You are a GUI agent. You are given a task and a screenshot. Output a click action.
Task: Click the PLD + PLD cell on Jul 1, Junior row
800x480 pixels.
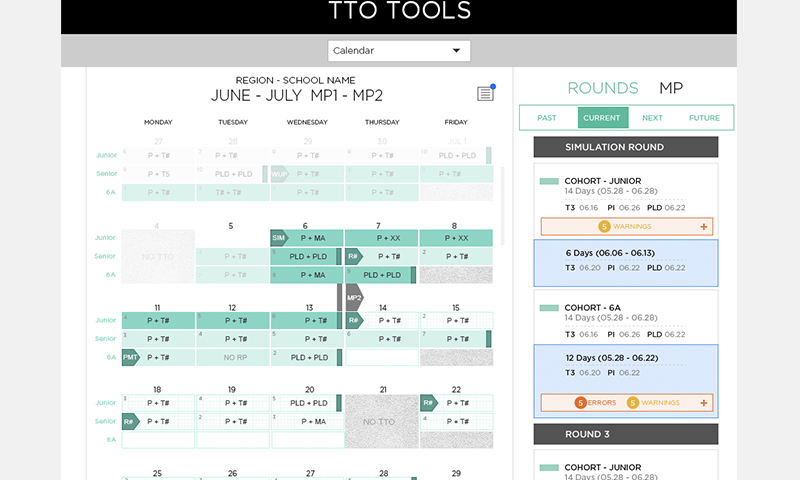456,155
